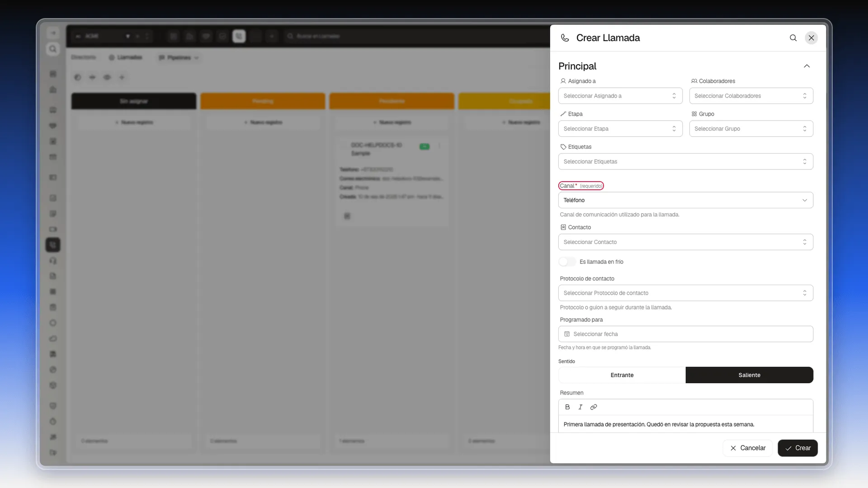Collapse the Principal section
Viewport: 868px width, 488px height.
click(807, 66)
